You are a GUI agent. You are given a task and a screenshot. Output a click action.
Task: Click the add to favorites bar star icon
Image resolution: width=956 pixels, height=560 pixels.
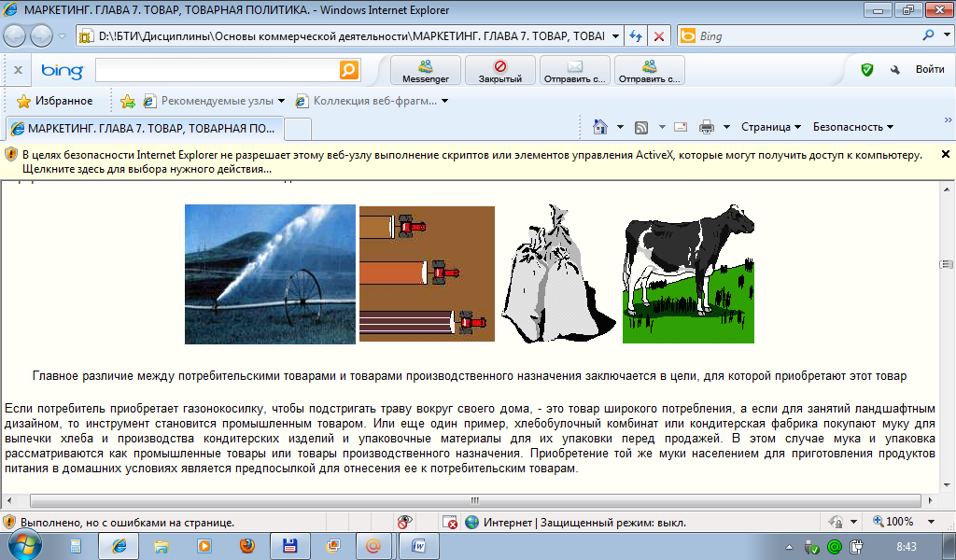point(127,101)
